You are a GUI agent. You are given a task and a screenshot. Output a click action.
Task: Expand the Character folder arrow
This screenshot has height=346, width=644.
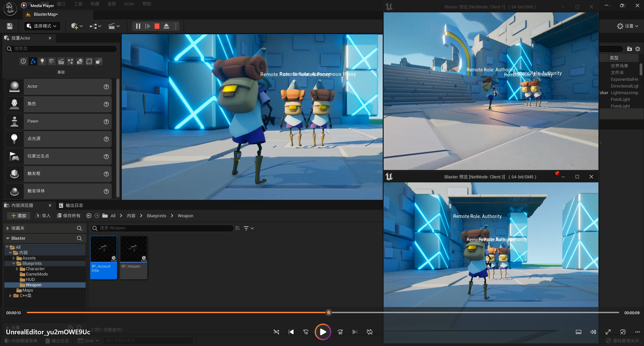click(17, 269)
